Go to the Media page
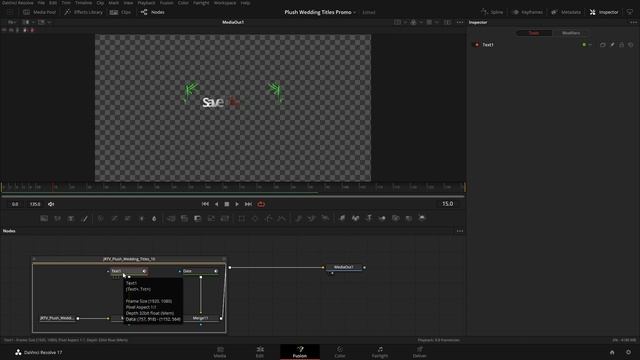 click(220, 352)
